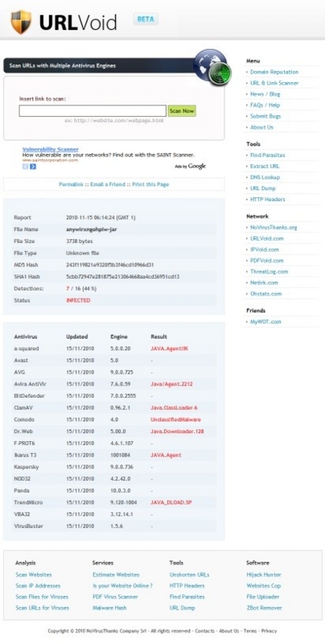Image resolution: width=325 pixels, height=644 pixels.
Task: Open Scan Files for Viruses link
Action: 42,597
